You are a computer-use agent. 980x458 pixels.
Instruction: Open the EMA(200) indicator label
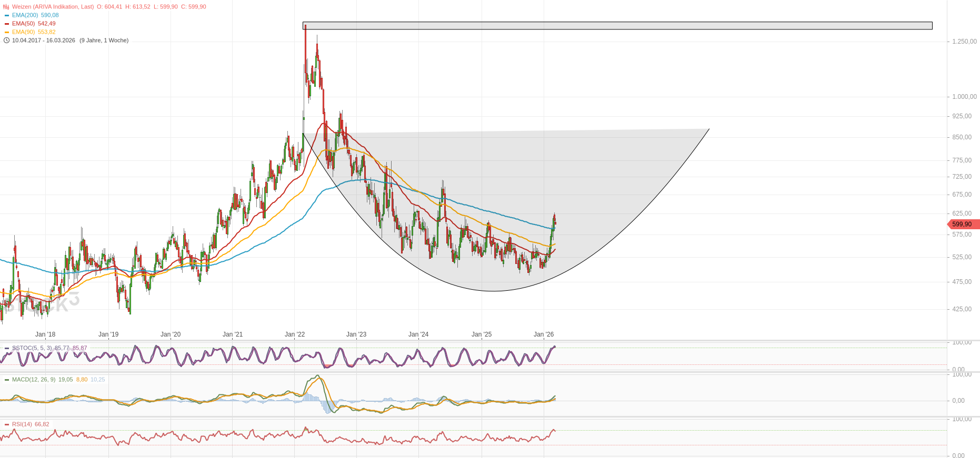click(x=25, y=15)
